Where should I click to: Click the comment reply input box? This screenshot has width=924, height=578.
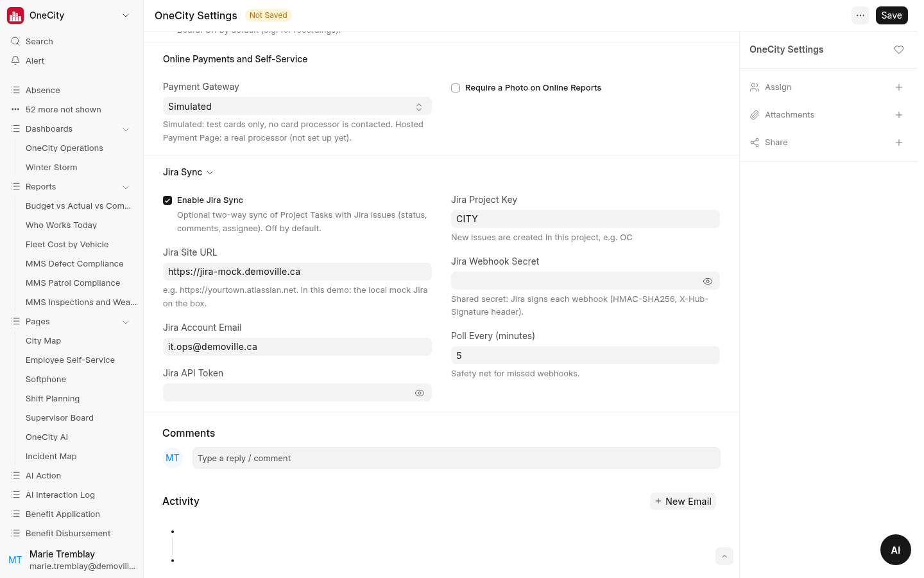click(x=456, y=458)
